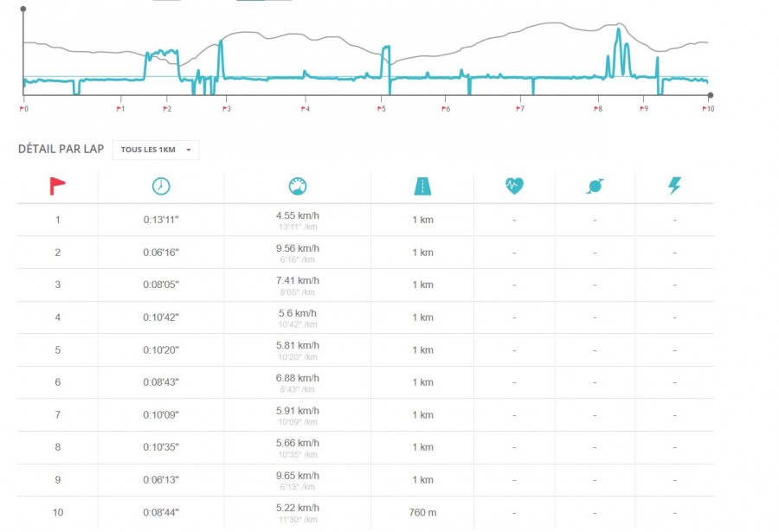Click the slider handle at chart's bottom right
The image size is (779, 532).
coord(711,94)
